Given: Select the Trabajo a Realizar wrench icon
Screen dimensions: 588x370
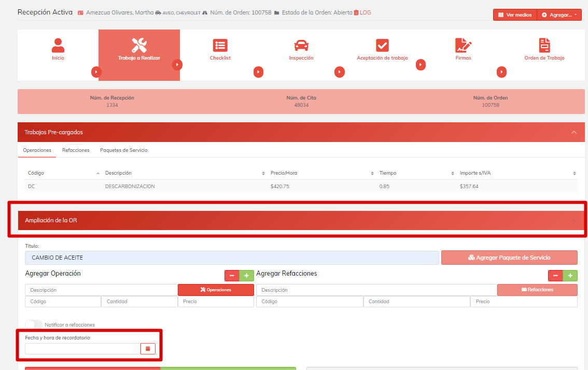Looking at the screenshot, I should coord(139,46).
